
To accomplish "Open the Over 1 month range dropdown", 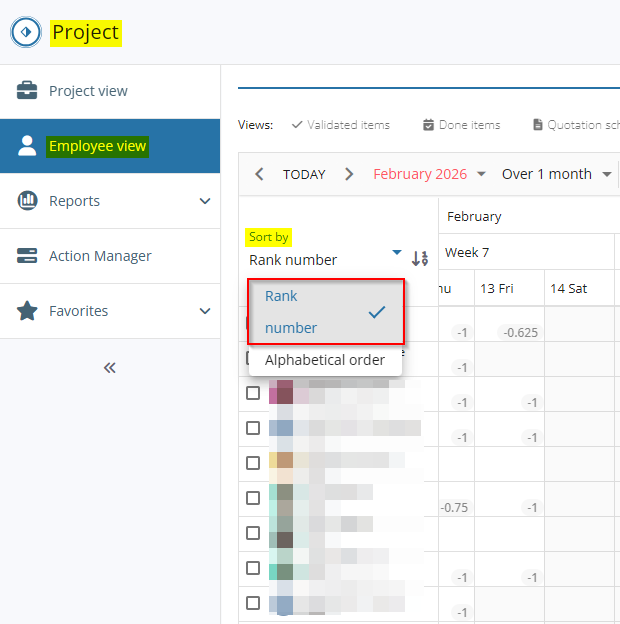I will [x=556, y=174].
